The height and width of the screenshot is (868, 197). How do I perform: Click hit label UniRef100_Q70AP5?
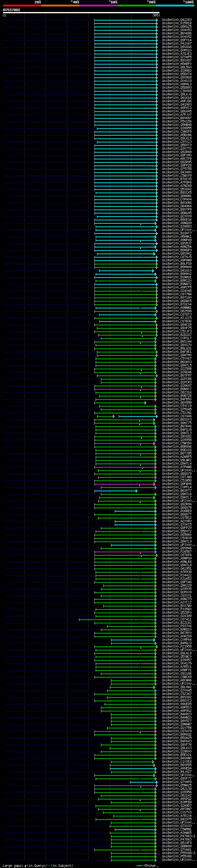point(177,57)
